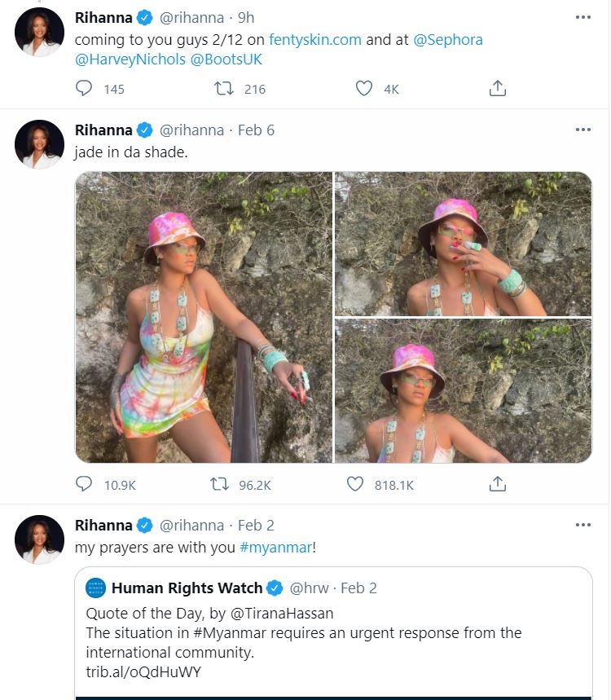Open more options for the Feb 2 tweet
Image resolution: width=611 pixels, height=700 pixels.
(x=582, y=525)
